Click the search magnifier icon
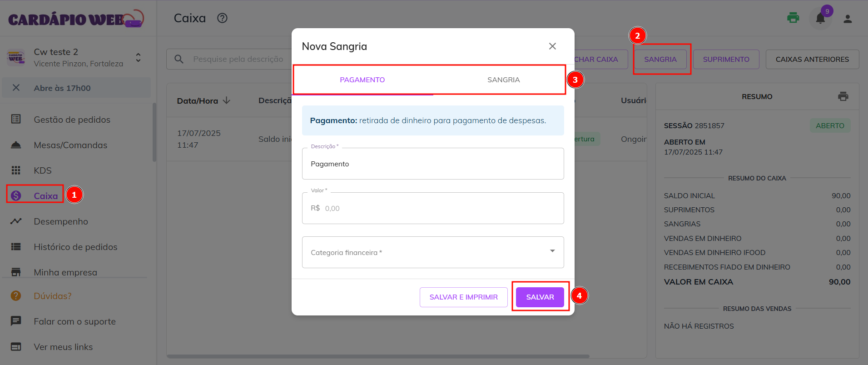The width and height of the screenshot is (868, 365). tap(179, 59)
